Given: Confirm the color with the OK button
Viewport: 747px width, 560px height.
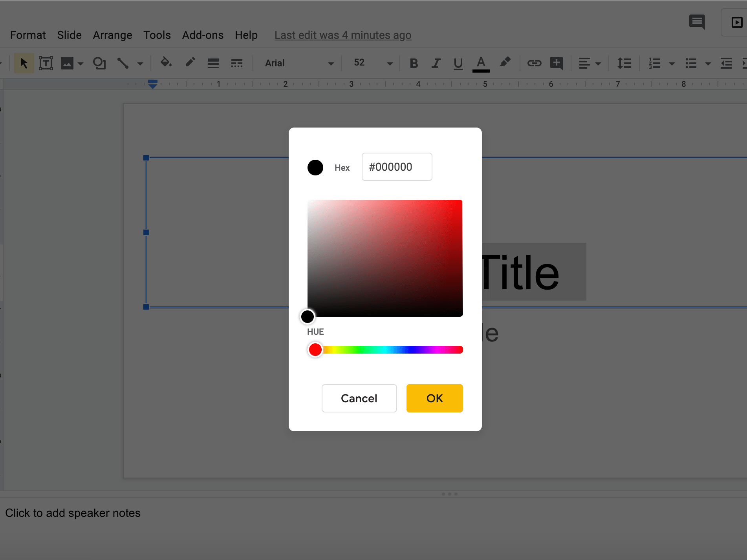Looking at the screenshot, I should click(x=435, y=398).
